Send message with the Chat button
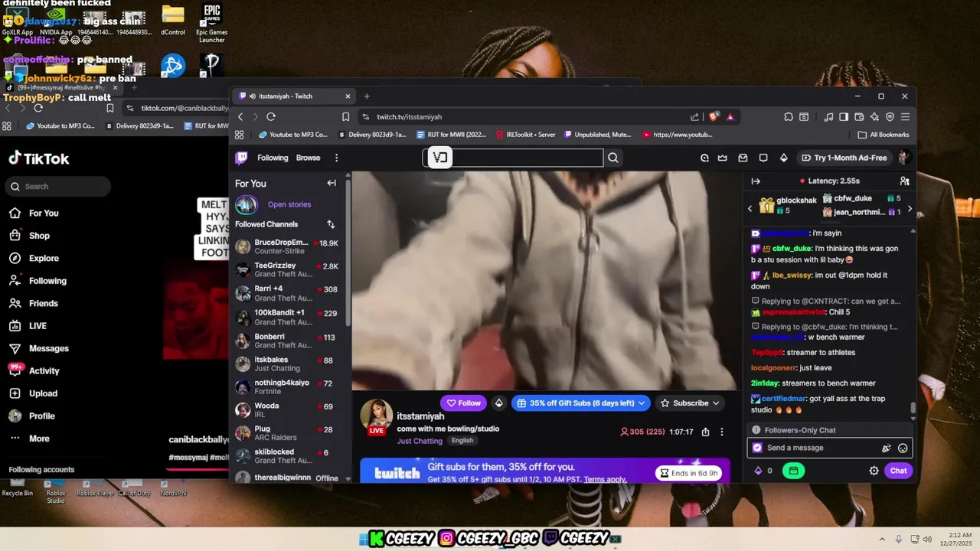The image size is (980, 551). tap(898, 471)
